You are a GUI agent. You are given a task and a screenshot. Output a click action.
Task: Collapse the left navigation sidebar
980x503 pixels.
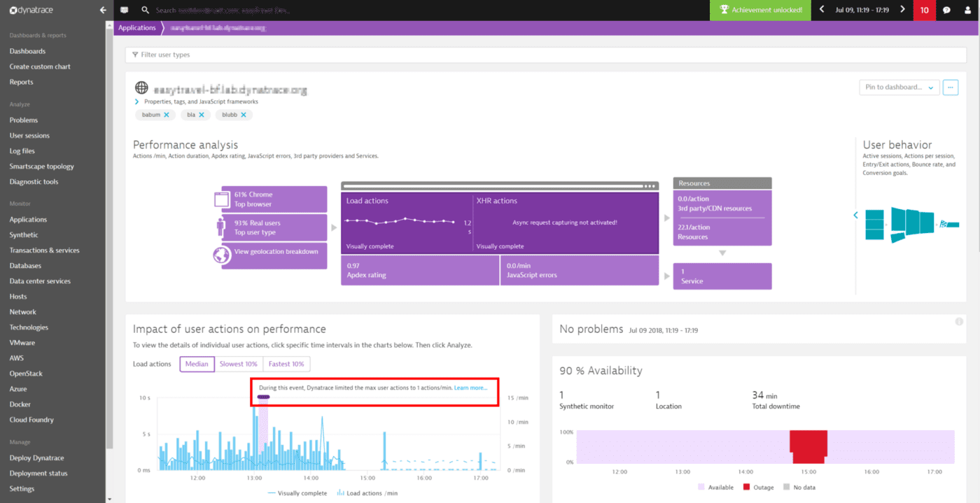pyautogui.click(x=102, y=10)
